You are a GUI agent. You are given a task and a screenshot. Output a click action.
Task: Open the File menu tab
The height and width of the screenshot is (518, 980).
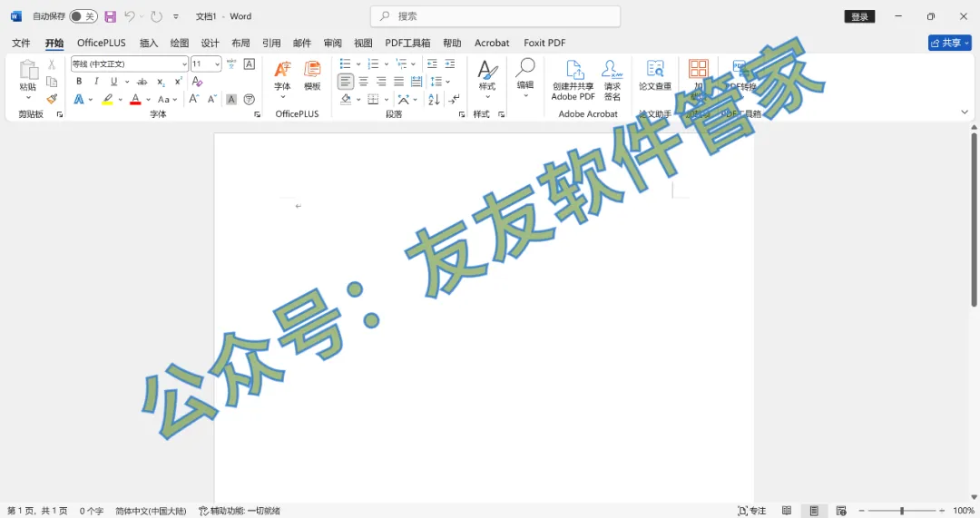click(x=21, y=44)
